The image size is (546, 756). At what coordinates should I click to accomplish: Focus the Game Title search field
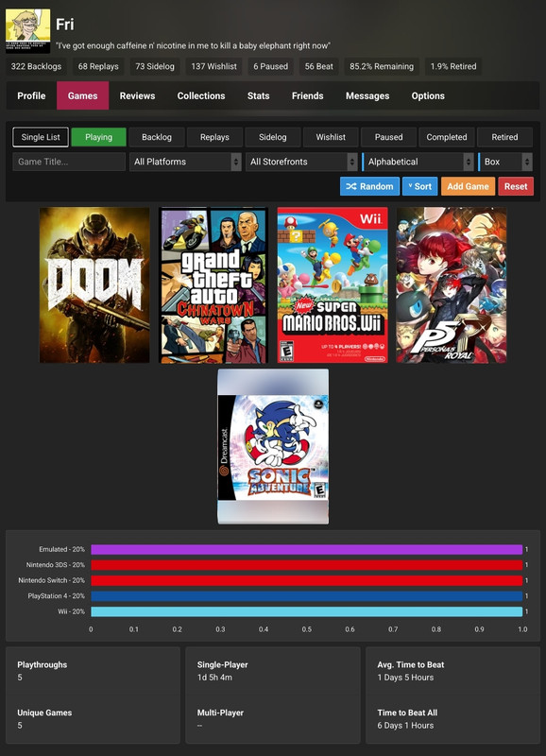pos(69,162)
